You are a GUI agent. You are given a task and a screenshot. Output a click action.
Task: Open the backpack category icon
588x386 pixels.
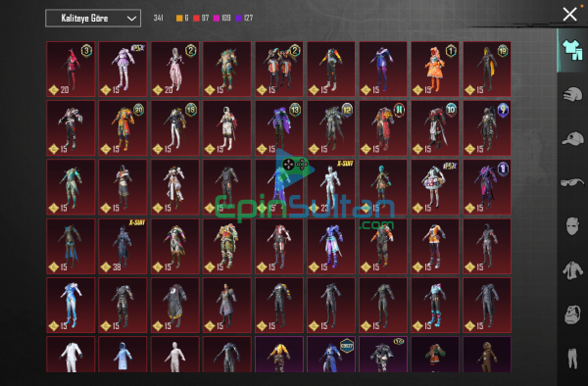pyautogui.click(x=572, y=314)
